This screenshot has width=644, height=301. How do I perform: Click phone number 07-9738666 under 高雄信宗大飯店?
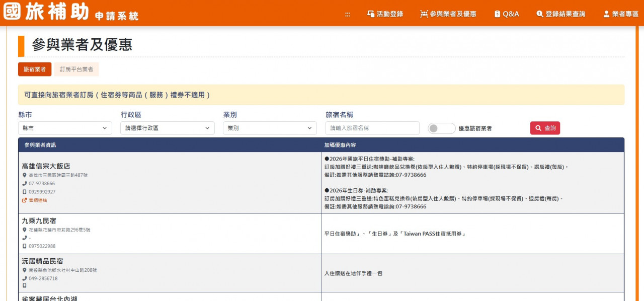[42, 184]
